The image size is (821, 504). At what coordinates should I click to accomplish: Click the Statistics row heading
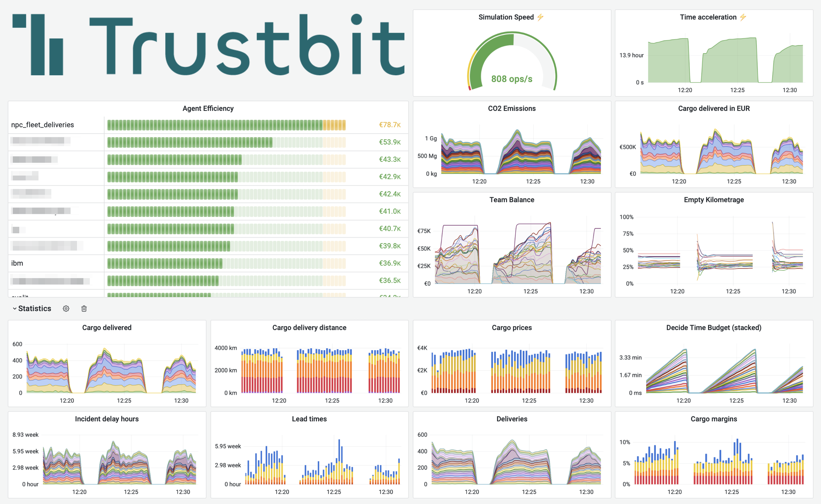(x=35, y=309)
